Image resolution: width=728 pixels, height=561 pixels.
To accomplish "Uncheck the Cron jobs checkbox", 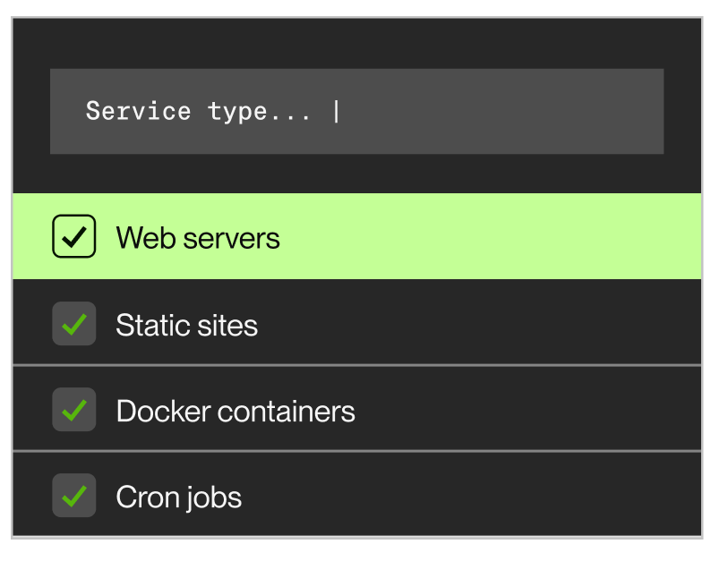I will coord(74,496).
